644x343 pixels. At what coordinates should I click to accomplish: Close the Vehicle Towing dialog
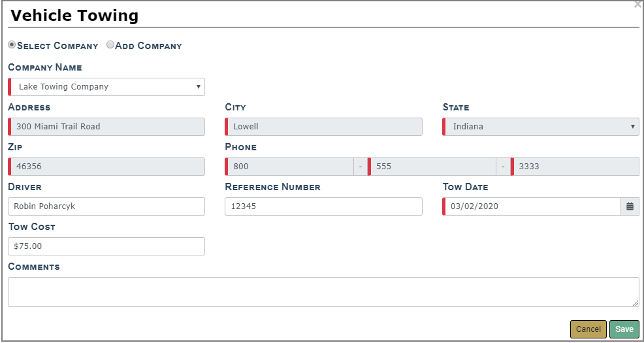click(637, 5)
